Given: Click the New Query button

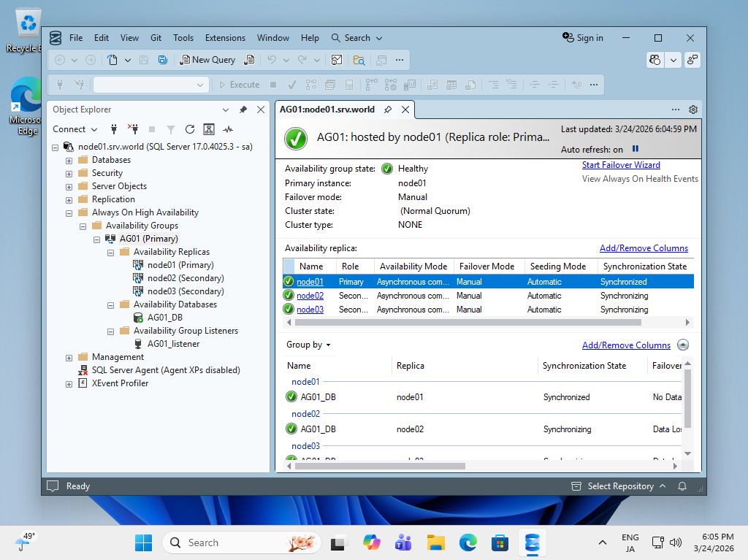Looking at the screenshot, I should click(x=207, y=60).
